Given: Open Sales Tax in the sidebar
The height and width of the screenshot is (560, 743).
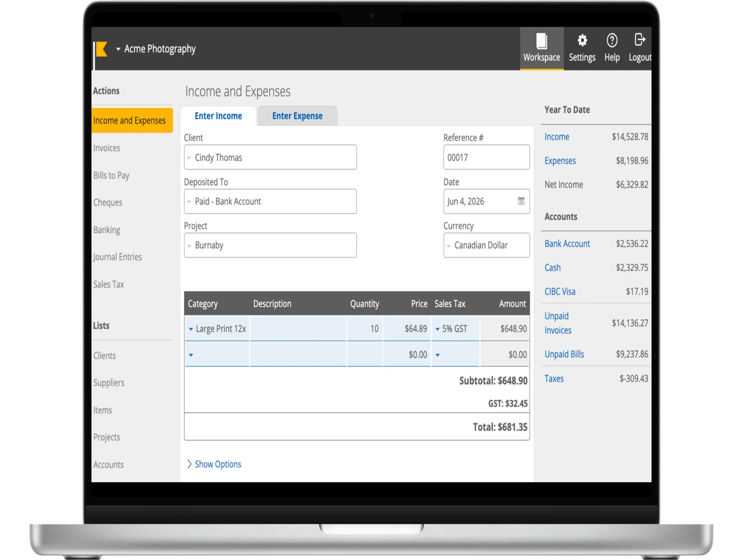Looking at the screenshot, I should (108, 285).
